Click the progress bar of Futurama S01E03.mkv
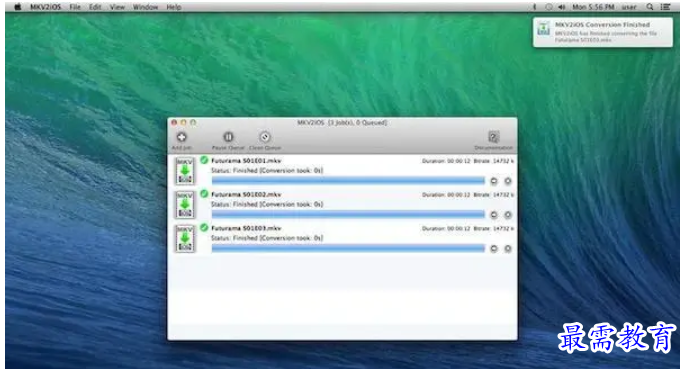 pos(348,248)
